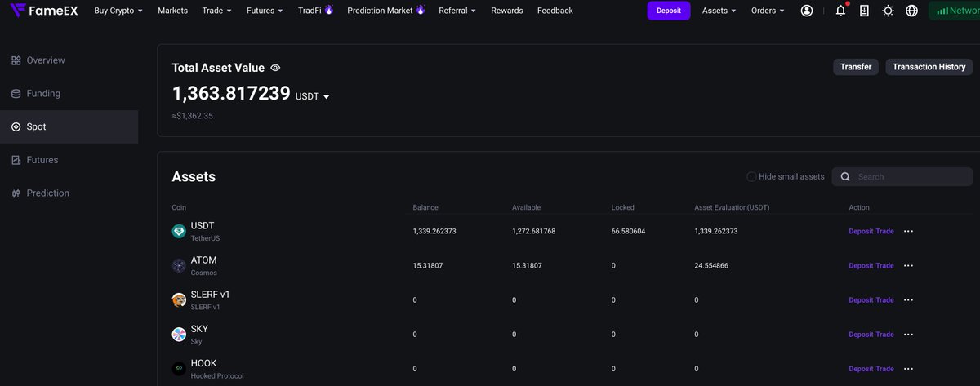Click USDT available 1,272.681768
The height and width of the screenshot is (386, 980).
(x=533, y=232)
